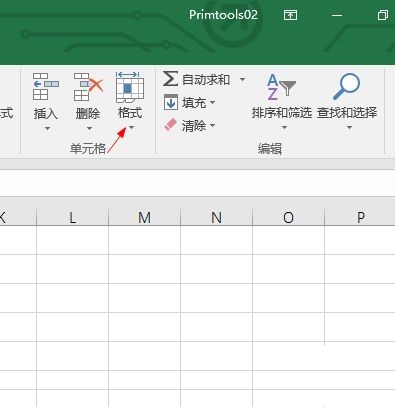The height and width of the screenshot is (407, 395).
Task: Select column L header
Action: (72, 217)
